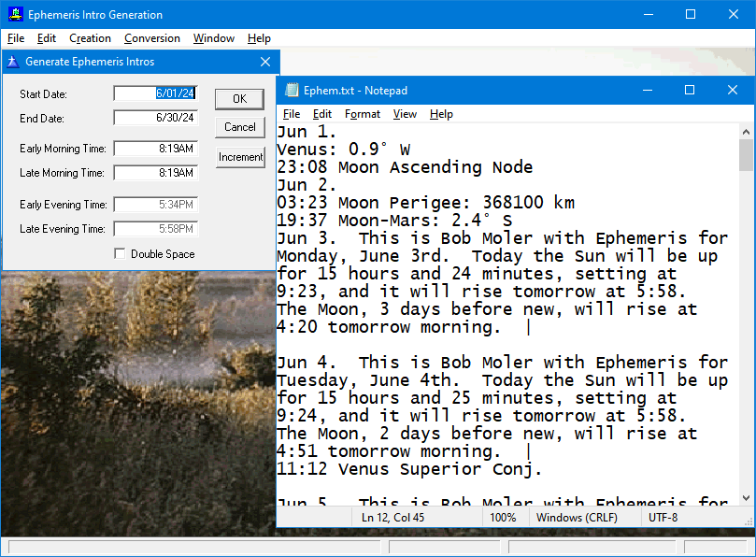Click the Notepad icon in the Ephem.txt title bar
756x557 pixels.
point(290,90)
